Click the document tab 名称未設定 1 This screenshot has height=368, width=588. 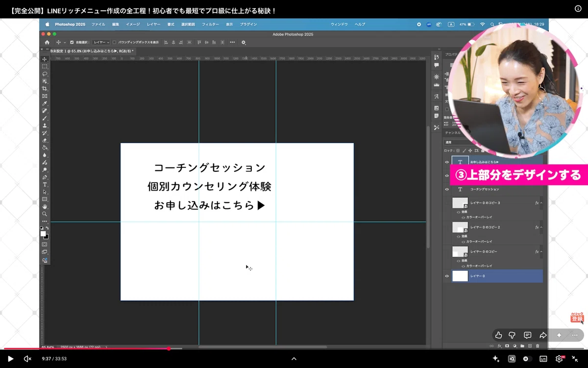point(91,51)
